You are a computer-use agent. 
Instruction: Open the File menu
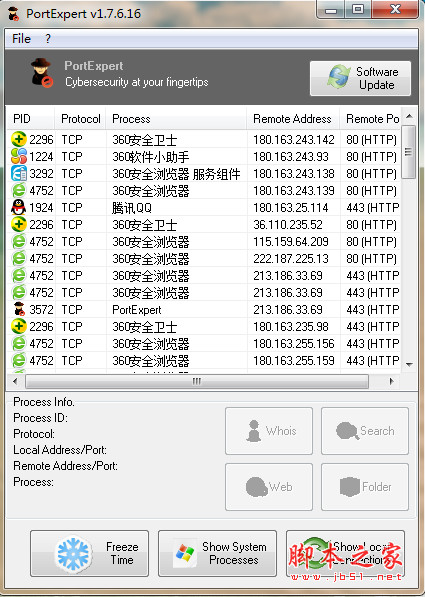[21, 38]
